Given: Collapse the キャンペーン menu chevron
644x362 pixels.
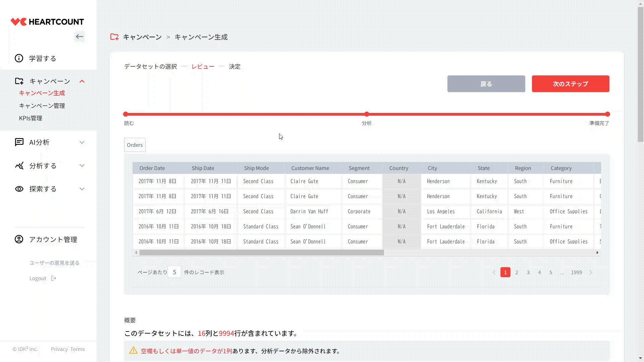Looking at the screenshot, I should point(82,81).
